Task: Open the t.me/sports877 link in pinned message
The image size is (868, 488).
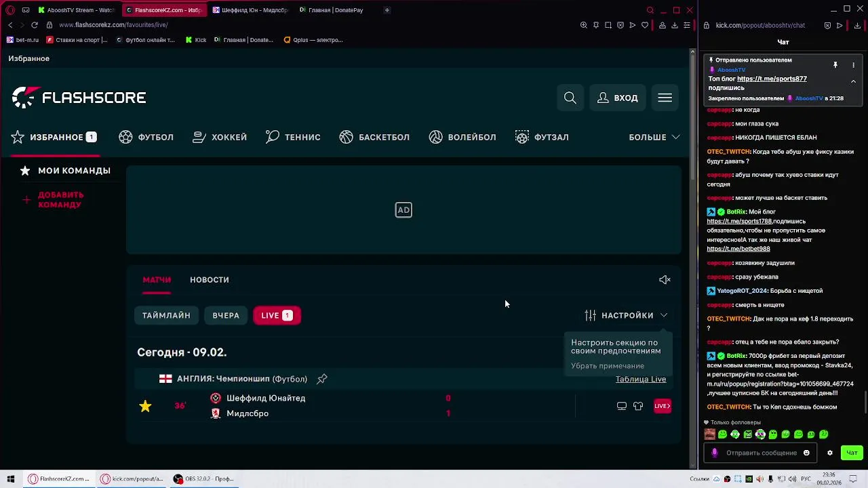Action: click(x=772, y=79)
